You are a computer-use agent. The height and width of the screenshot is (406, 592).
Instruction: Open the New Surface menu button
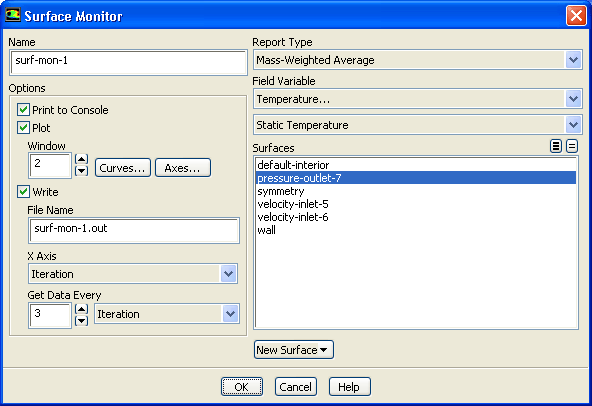[294, 350]
